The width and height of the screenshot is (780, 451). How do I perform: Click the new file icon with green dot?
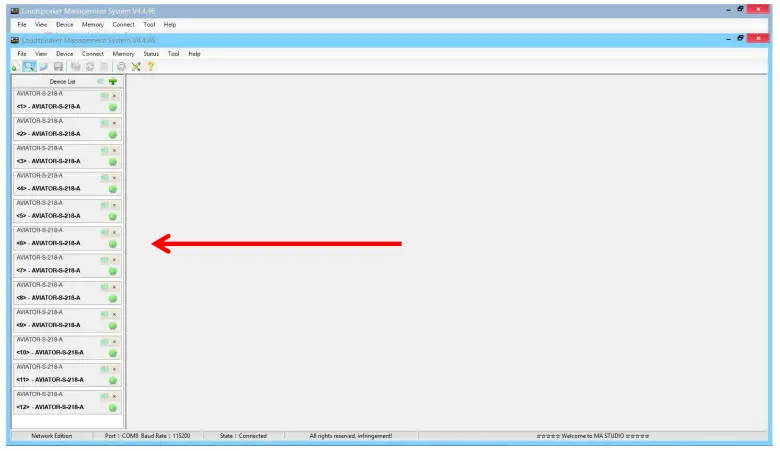click(x=15, y=67)
